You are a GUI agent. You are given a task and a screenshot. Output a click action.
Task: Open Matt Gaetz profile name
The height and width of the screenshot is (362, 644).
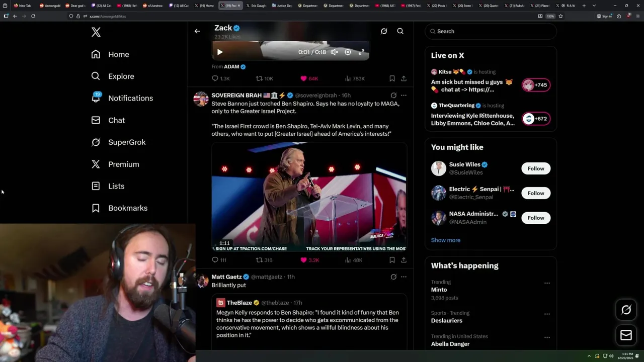226,277
